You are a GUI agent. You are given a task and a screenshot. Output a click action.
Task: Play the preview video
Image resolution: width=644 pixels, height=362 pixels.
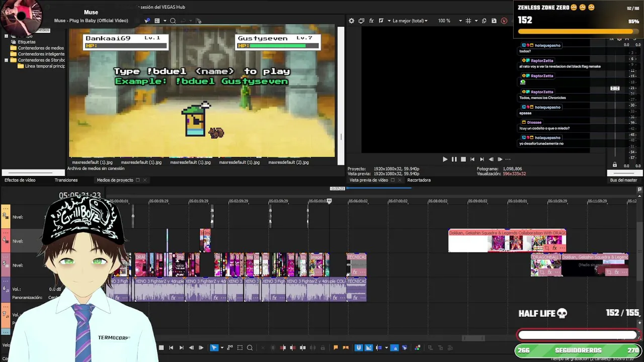coord(445,159)
